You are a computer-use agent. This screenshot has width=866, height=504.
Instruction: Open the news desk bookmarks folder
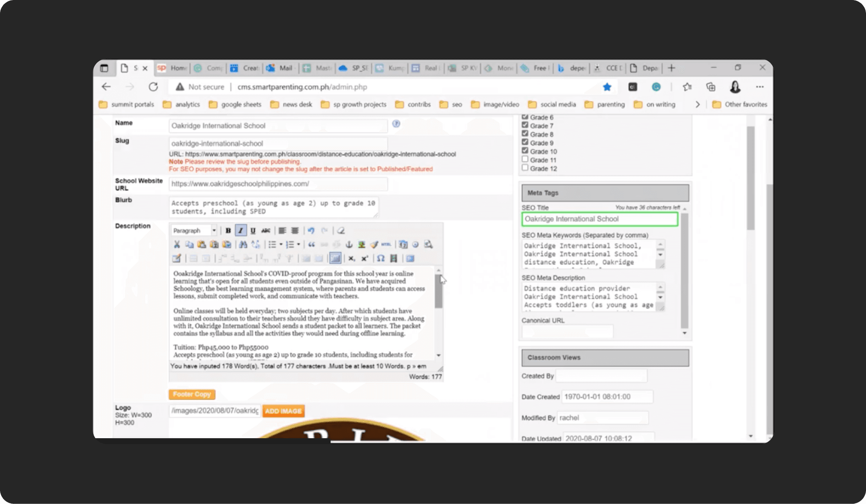(291, 105)
